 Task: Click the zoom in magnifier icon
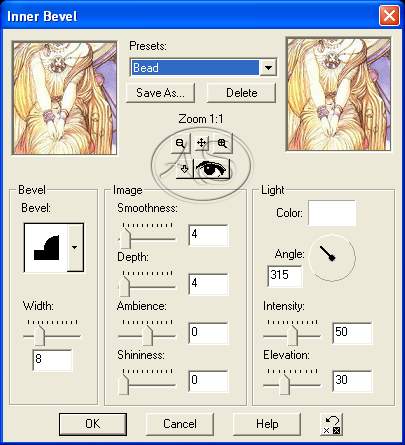click(222, 143)
